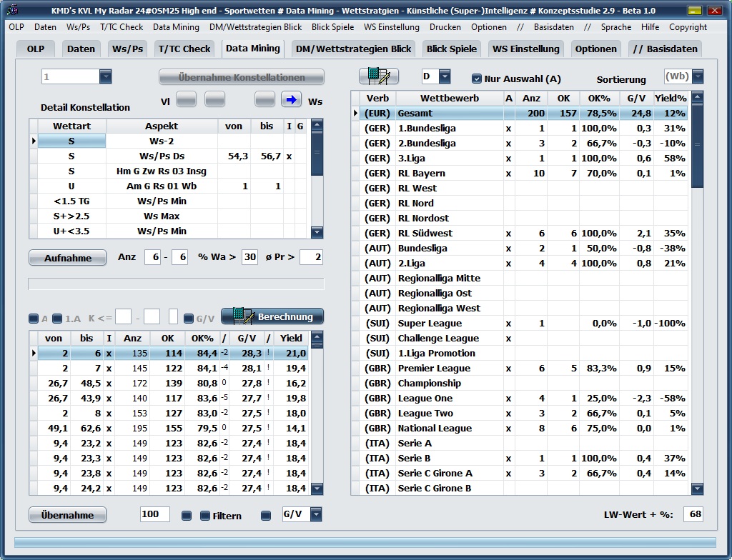Click the Übernahme Konstellationen button

[242, 77]
